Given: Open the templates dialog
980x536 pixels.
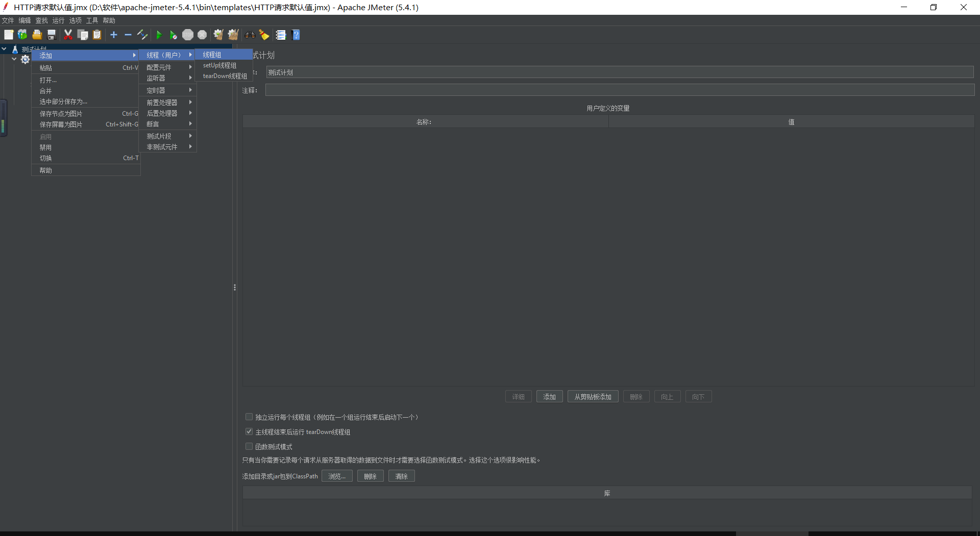Looking at the screenshot, I should 22,35.
